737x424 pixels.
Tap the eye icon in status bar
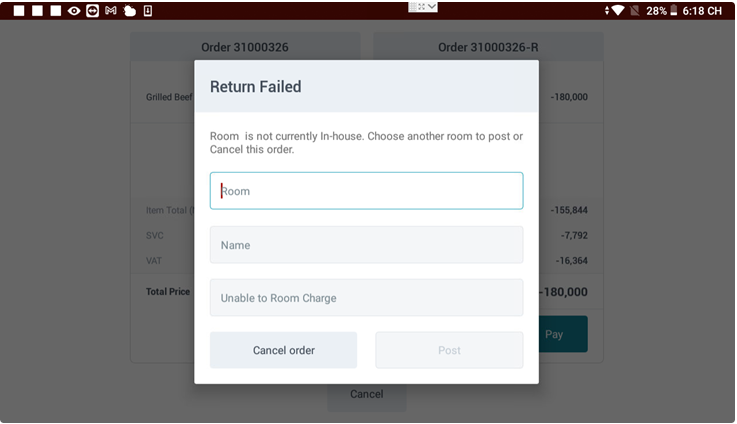pyautogui.click(x=74, y=11)
